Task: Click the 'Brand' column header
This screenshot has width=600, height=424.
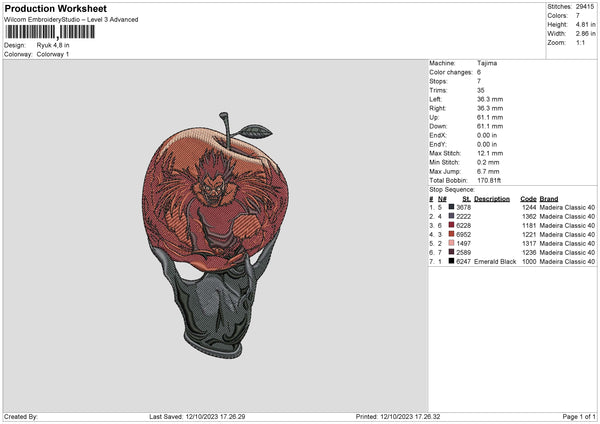Action: coord(549,199)
